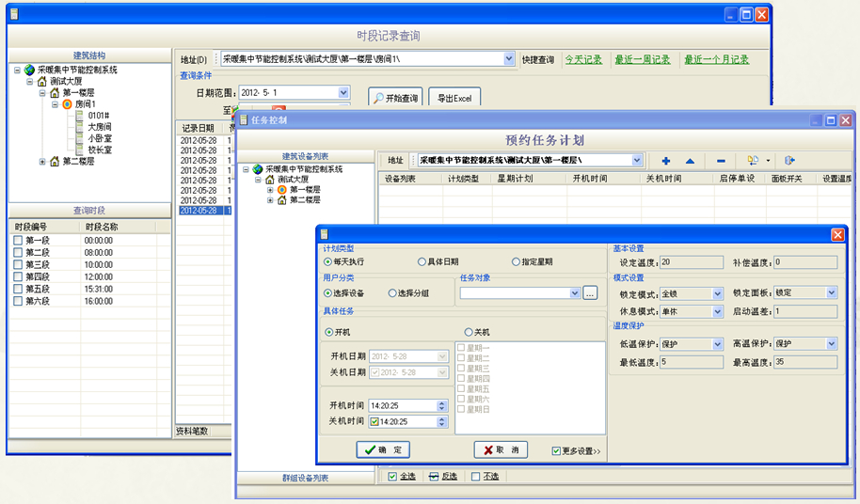Screen dimensions: 860x504
Task: Open the 最近一周记录 quick query link
Action: coord(643,59)
